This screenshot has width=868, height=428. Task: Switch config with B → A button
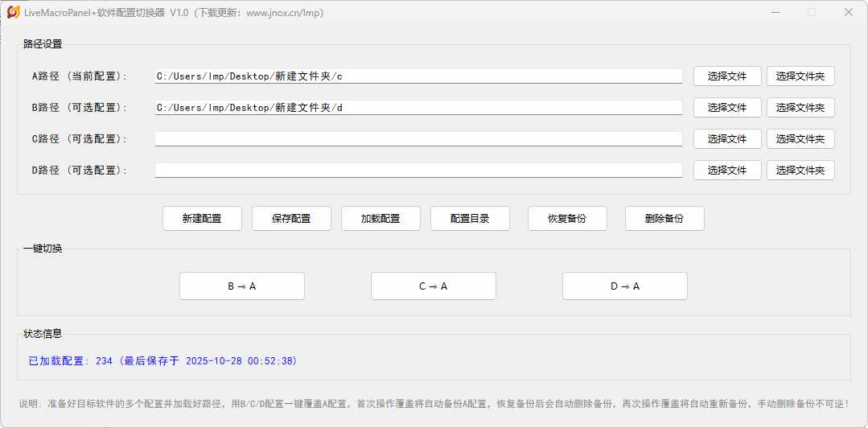(242, 286)
